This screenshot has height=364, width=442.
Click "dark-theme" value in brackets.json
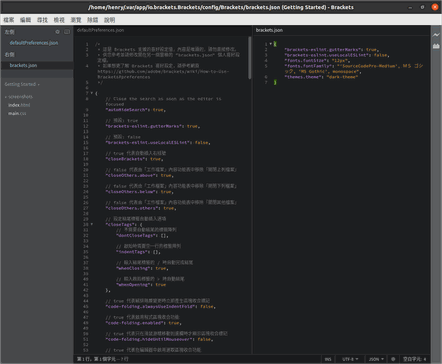click(x=342, y=77)
